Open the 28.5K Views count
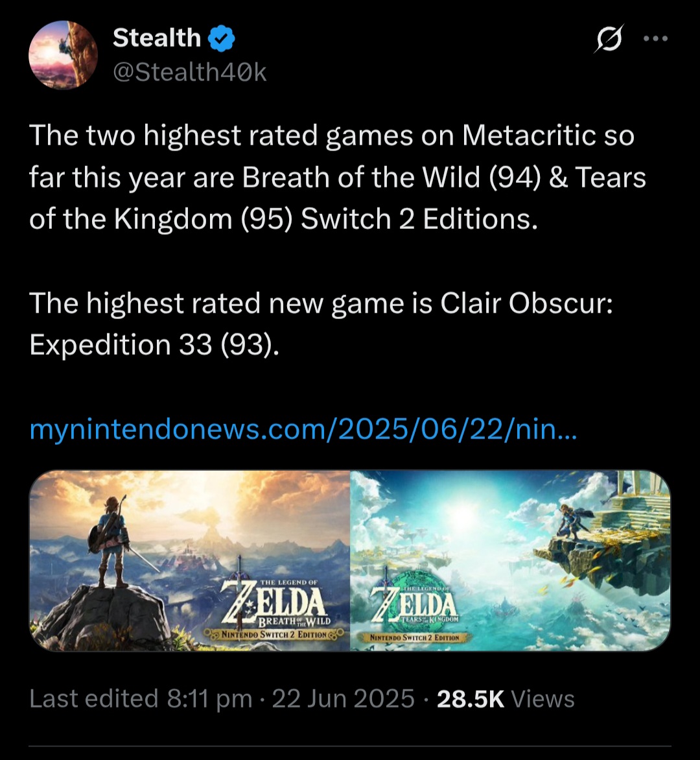This screenshot has width=700, height=760. (x=506, y=699)
